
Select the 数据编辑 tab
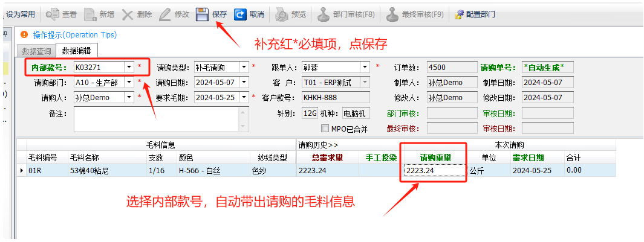click(76, 51)
